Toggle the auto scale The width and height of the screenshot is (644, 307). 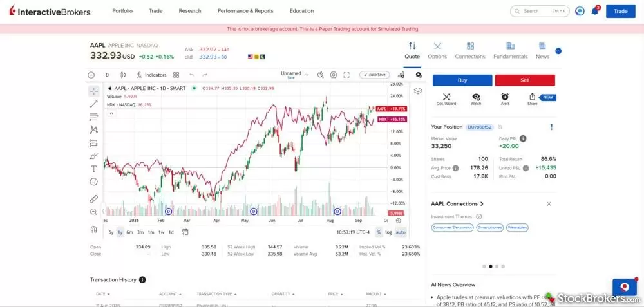click(401, 232)
